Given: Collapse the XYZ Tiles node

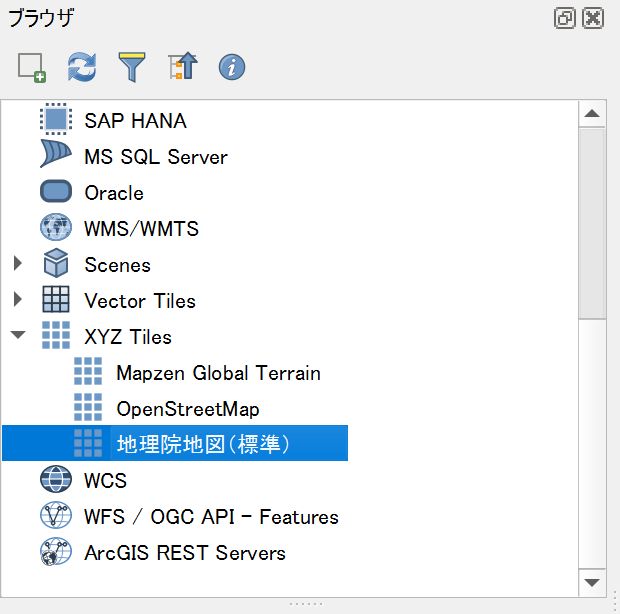Looking at the screenshot, I should [18, 335].
